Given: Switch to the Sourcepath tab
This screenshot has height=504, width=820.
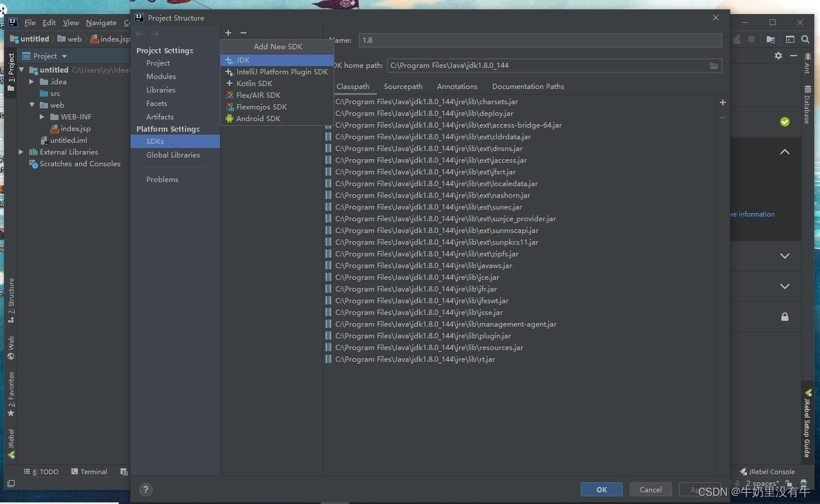Looking at the screenshot, I should (x=403, y=87).
